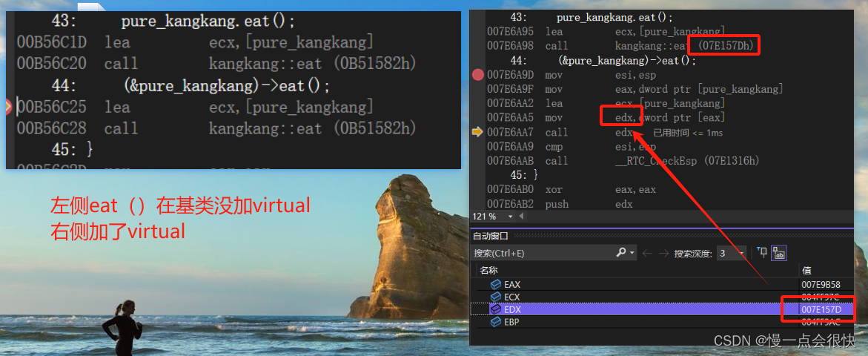Click the __RTC_CheckEsp call line

pos(623,161)
